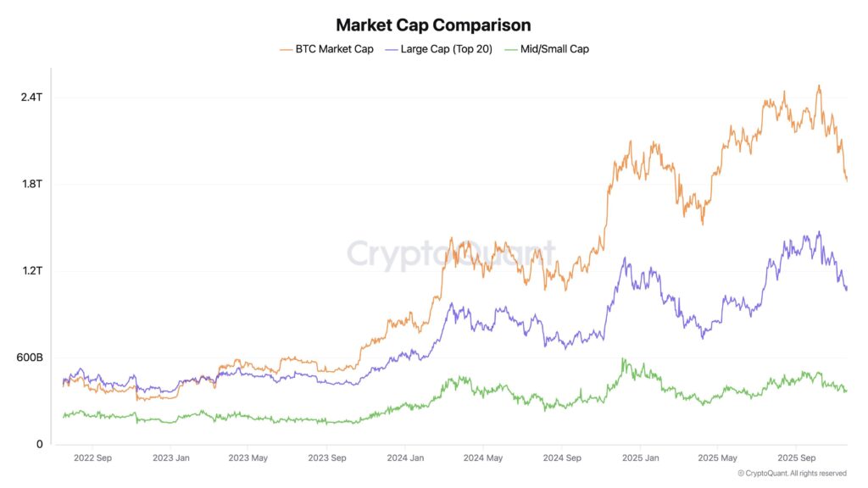Click the green Mid/Small Cap legend marker
The height and width of the screenshot is (488, 868).
pyautogui.click(x=510, y=49)
